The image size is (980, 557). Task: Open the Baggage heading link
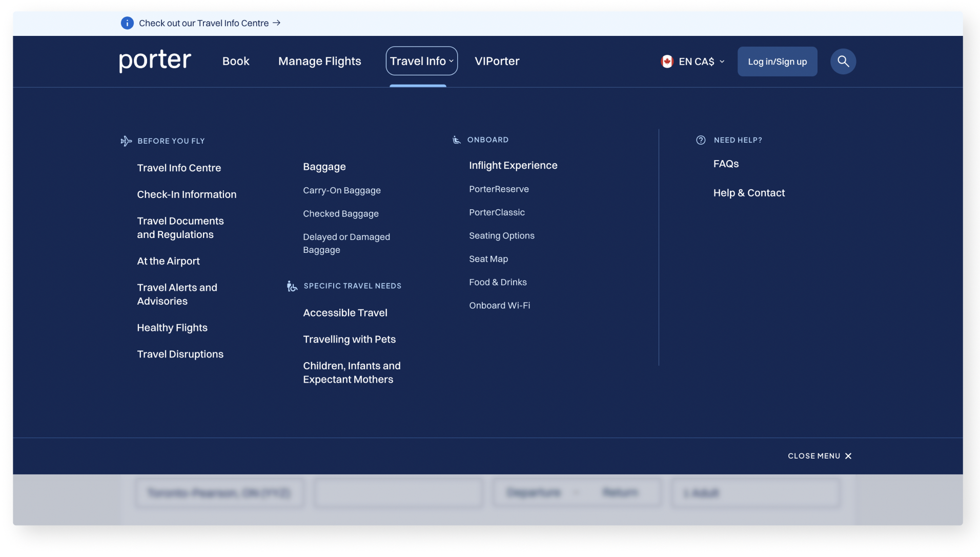coord(324,167)
